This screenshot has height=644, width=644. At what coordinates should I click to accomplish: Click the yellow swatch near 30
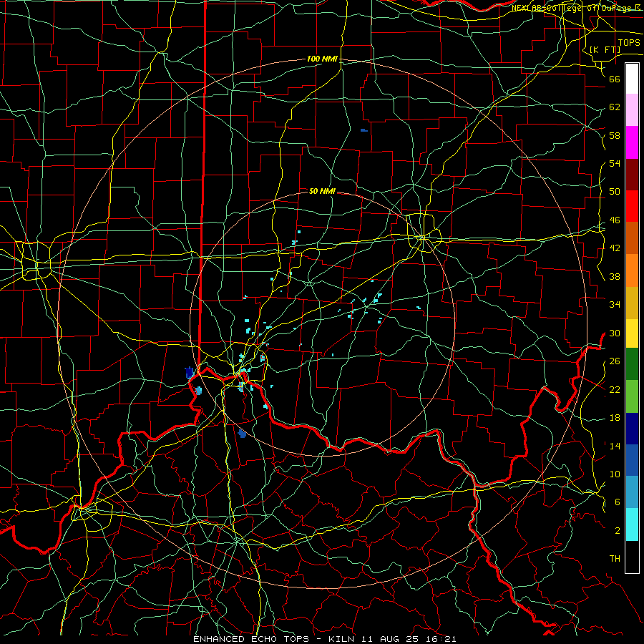point(632,333)
